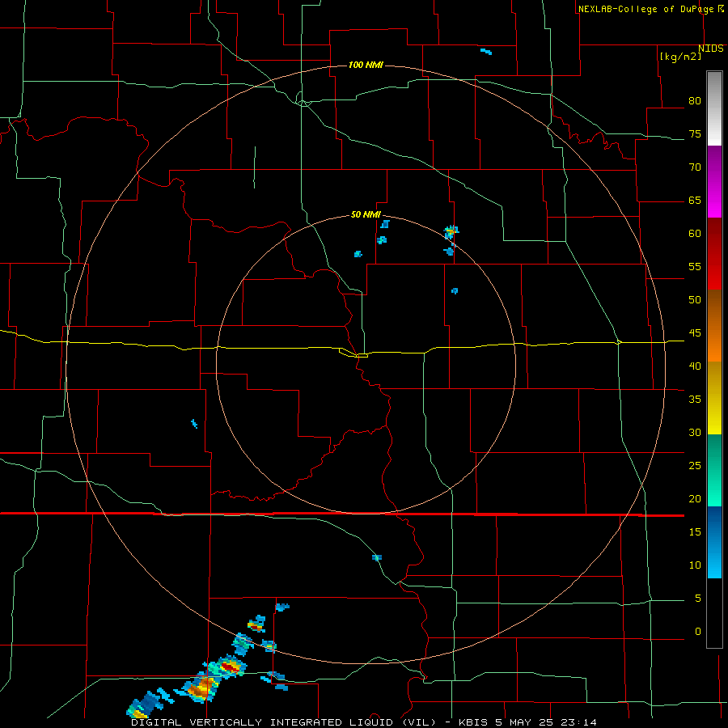Click the red segment of the color bar

click(x=714, y=254)
